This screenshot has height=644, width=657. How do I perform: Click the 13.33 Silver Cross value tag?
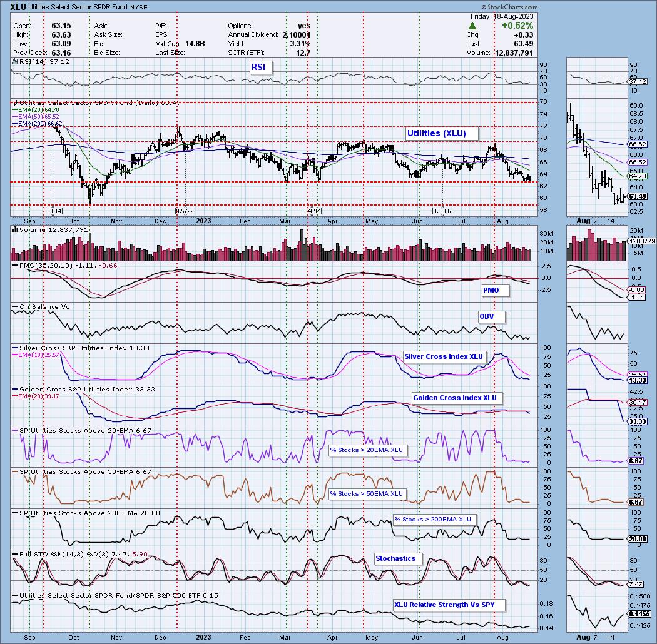pos(638,381)
